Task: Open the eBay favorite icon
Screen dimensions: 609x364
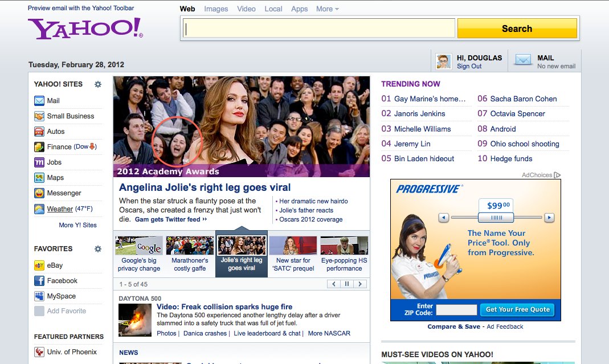Action: pos(39,265)
